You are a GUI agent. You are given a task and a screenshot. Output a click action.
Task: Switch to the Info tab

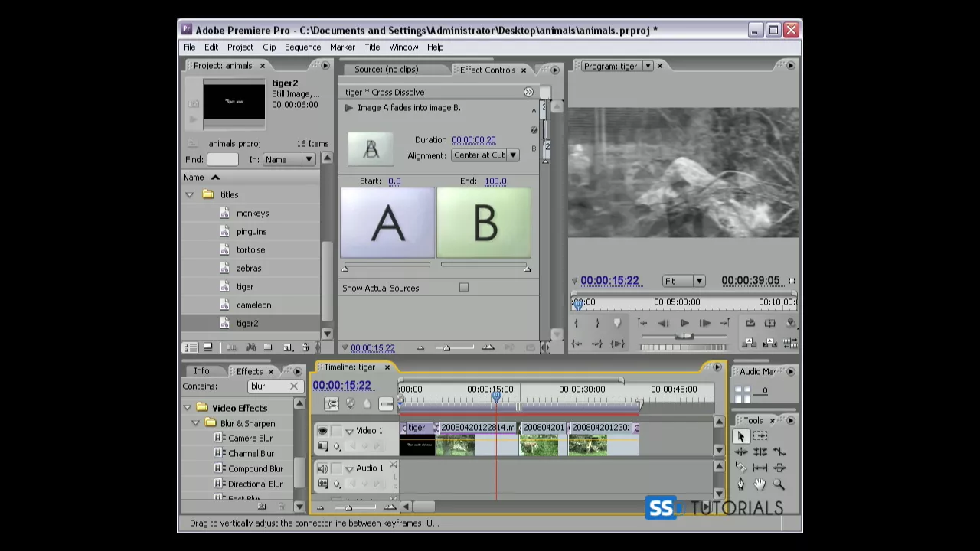pyautogui.click(x=201, y=371)
